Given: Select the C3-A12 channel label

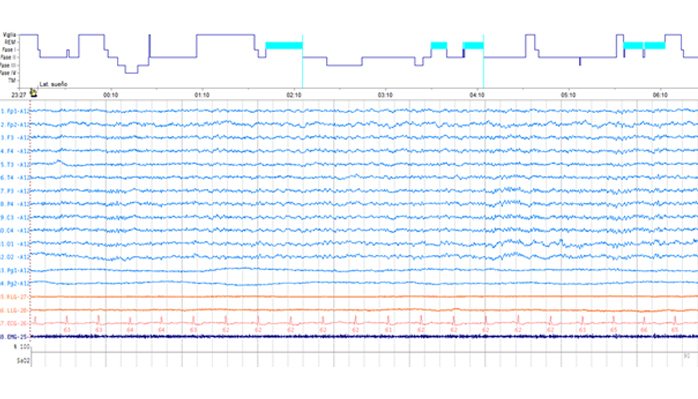Looking at the screenshot, I should point(15,218).
